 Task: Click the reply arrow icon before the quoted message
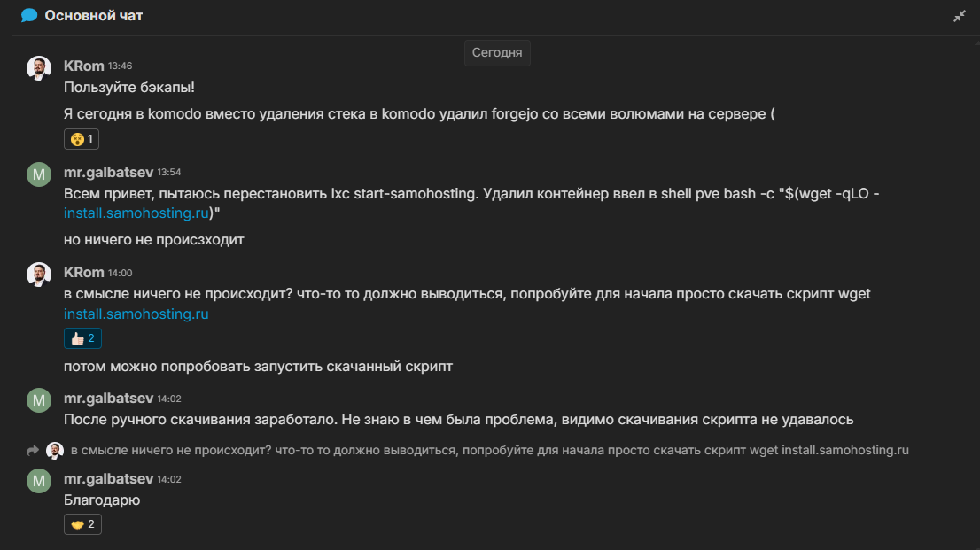coord(34,451)
